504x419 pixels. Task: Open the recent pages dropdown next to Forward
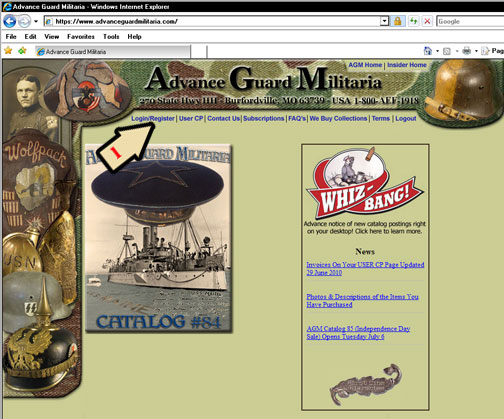36,22
